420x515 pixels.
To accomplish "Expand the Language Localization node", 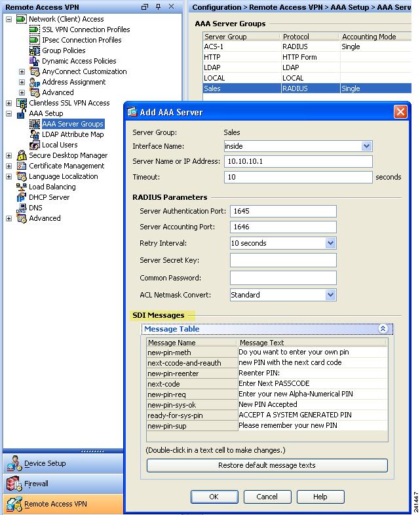I will (x=9, y=177).
